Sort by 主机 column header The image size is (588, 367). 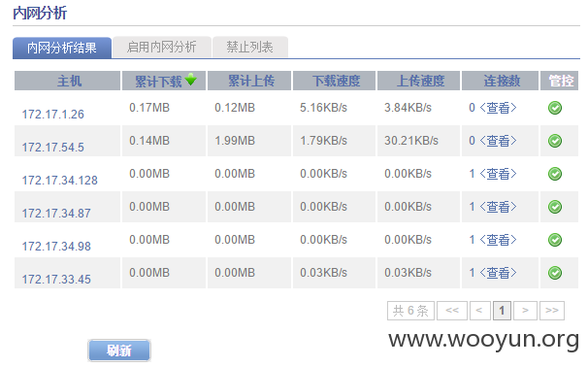(x=68, y=81)
